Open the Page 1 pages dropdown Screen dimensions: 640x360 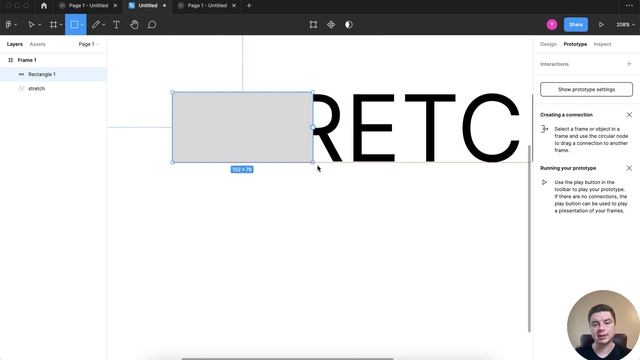(89, 44)
